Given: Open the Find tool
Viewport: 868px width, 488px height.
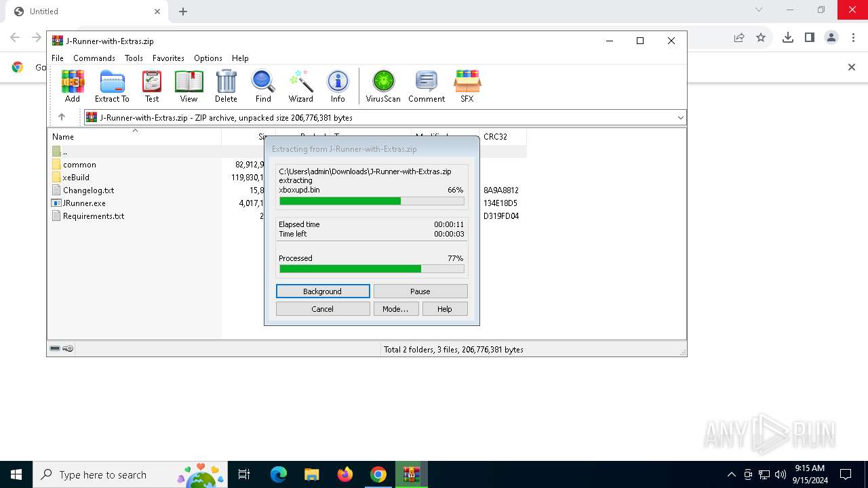Looking at the screenshot, I should pos(263,86).
